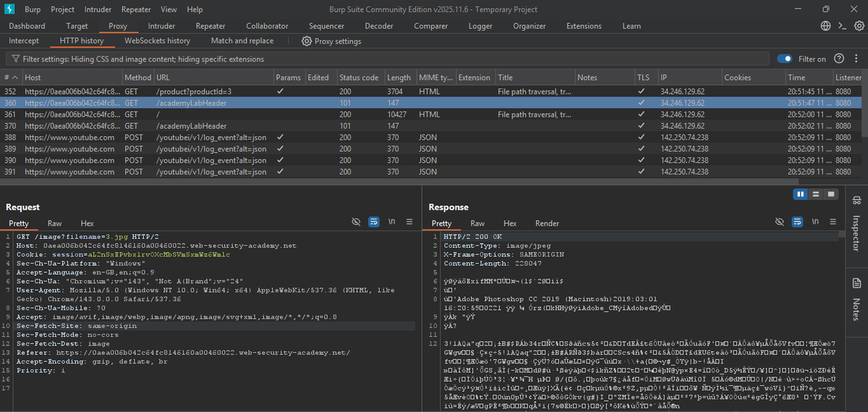868x412 pixels.
Task: Switch Request view to Hex
Action: [x=87, y=224]
